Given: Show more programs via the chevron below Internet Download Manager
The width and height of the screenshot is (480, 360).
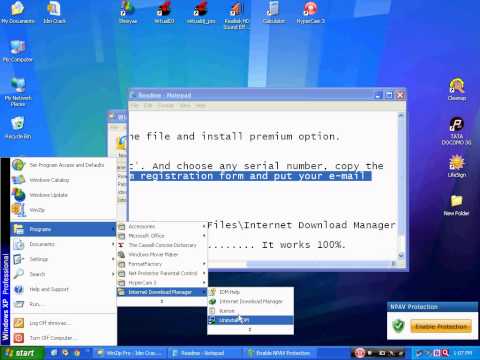Looking at the screenshot, I should pyautogui.click(x=162, y=301).
